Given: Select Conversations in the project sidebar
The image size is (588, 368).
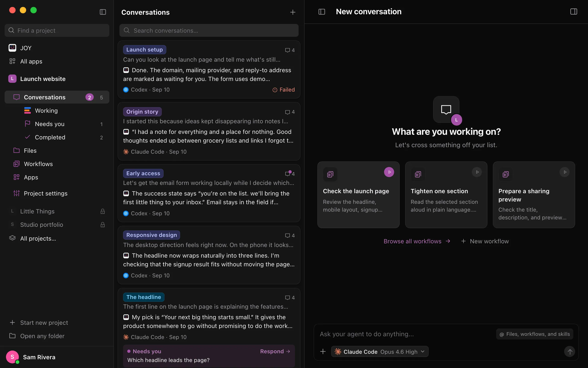Looking at the screenshot, I should (x=57, y=97).
